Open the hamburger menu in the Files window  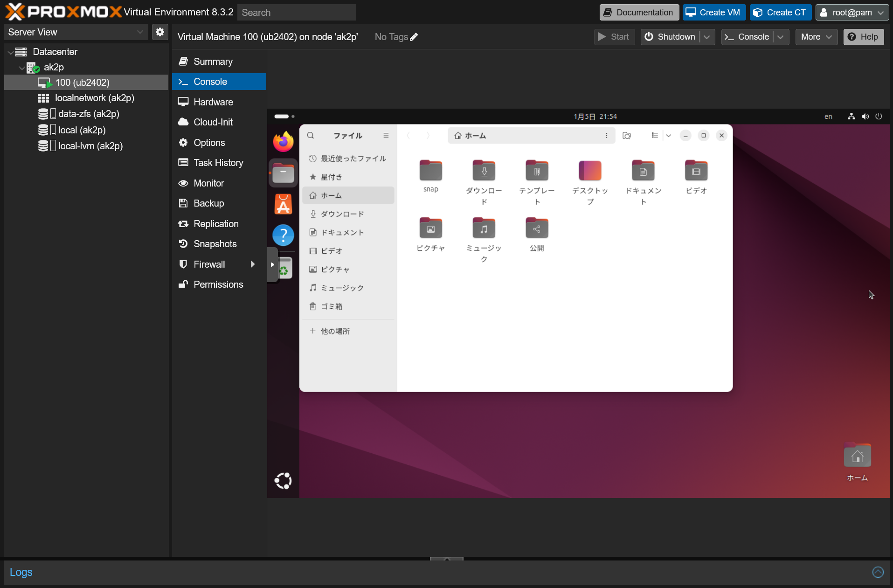(386, 135)
